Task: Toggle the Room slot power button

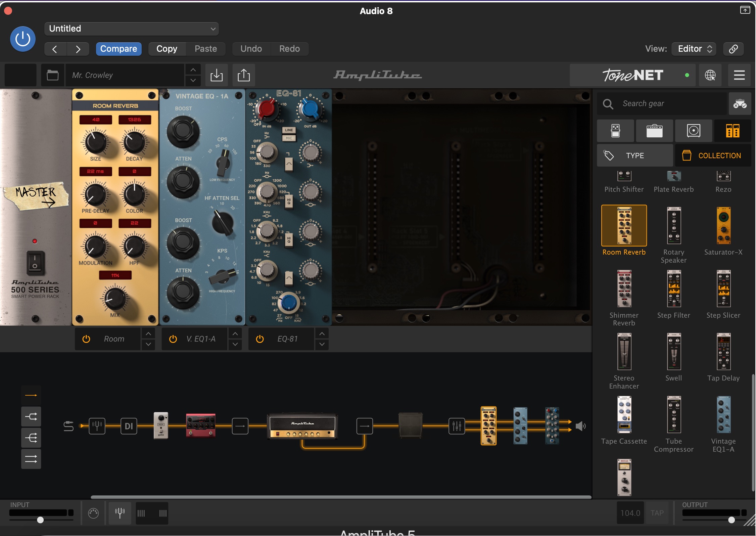Action: (x=86, y=339)
